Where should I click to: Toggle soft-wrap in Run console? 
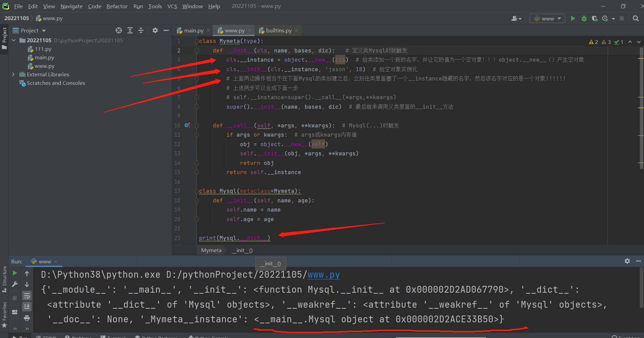[x=27, y=295]
